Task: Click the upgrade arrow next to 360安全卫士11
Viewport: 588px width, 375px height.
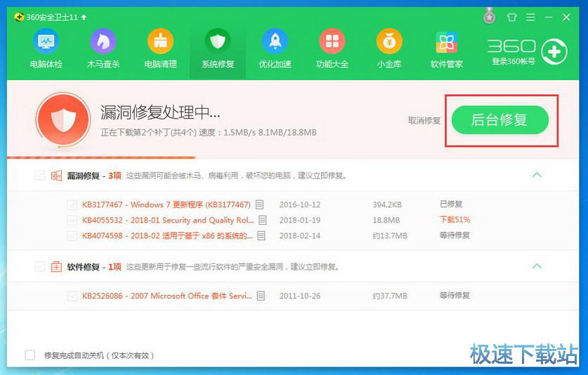Action: [84, 18]
